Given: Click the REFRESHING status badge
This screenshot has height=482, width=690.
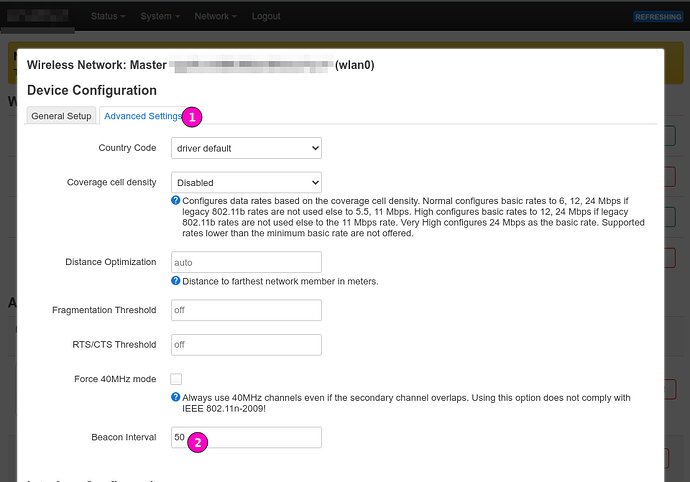Looking at the screenshot, I should point(658,17).
